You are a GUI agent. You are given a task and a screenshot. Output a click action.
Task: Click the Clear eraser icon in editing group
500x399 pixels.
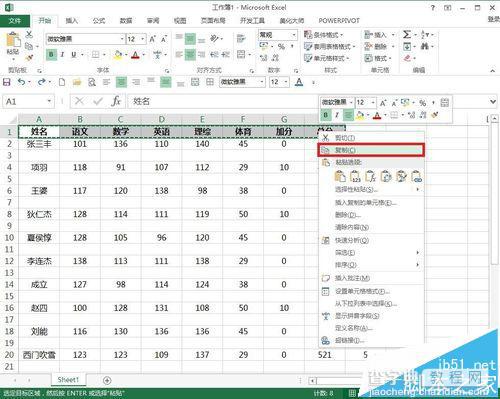[407, 58]
